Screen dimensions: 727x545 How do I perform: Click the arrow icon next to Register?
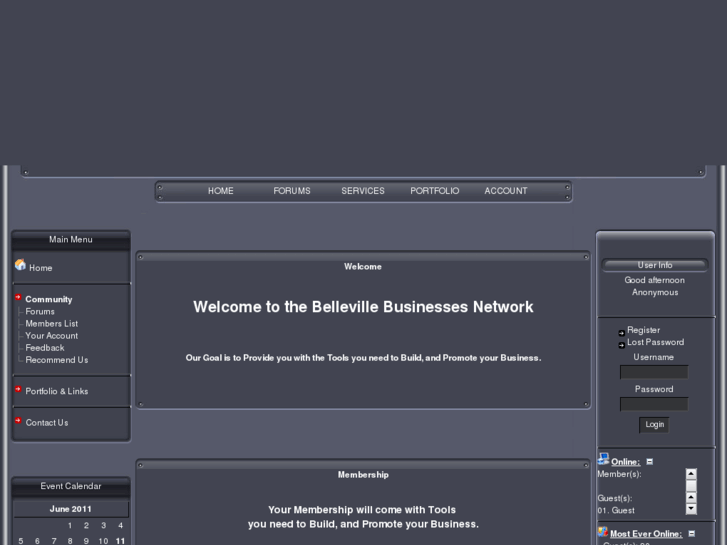(x=621, y=331)
